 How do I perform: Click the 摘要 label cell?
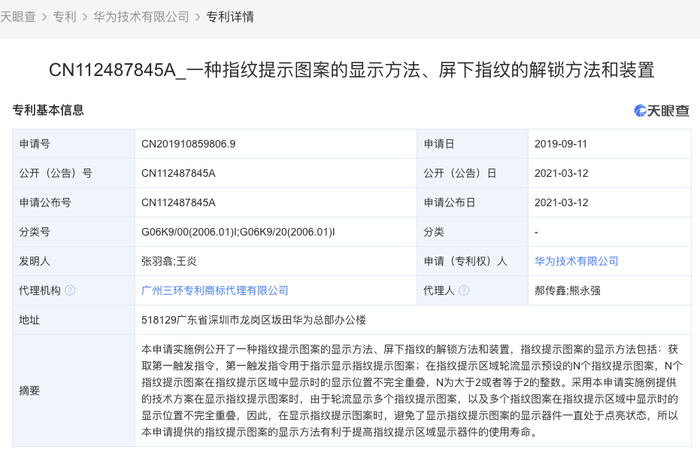[x=74, y=391]
